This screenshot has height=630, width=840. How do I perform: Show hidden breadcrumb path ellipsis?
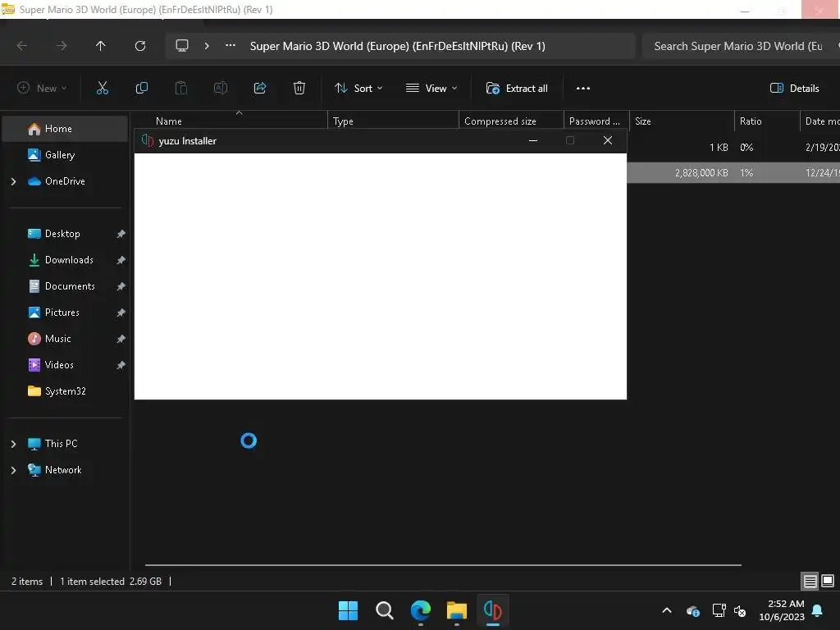click(x=231, y=46)
